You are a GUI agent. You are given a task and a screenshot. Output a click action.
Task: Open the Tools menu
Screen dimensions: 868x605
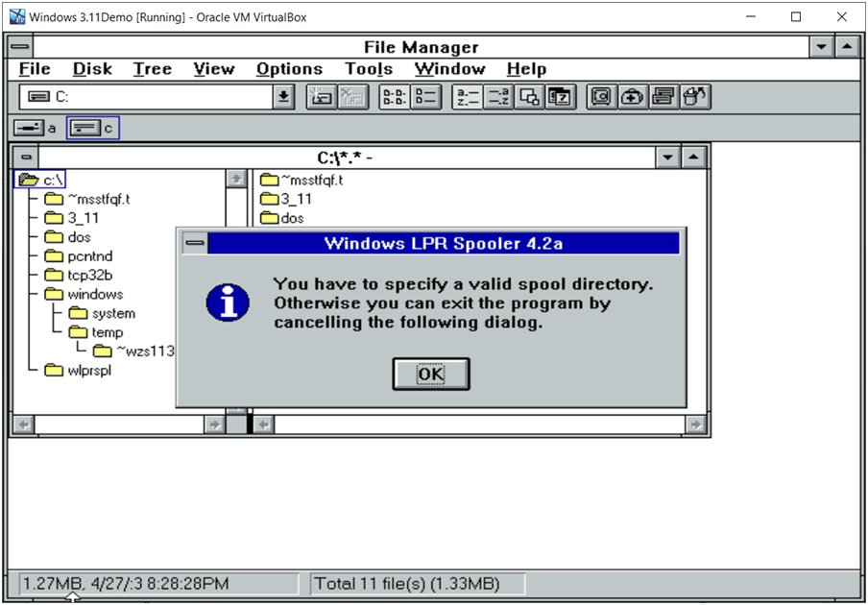(x=369, y=68)
